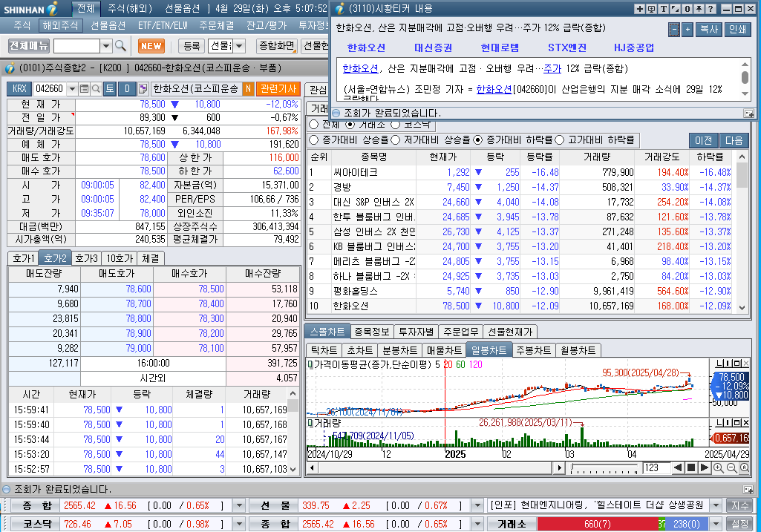The image size is (761, 532).
Task: Click the L icon on price chart pane
Action: pos(719,364)
